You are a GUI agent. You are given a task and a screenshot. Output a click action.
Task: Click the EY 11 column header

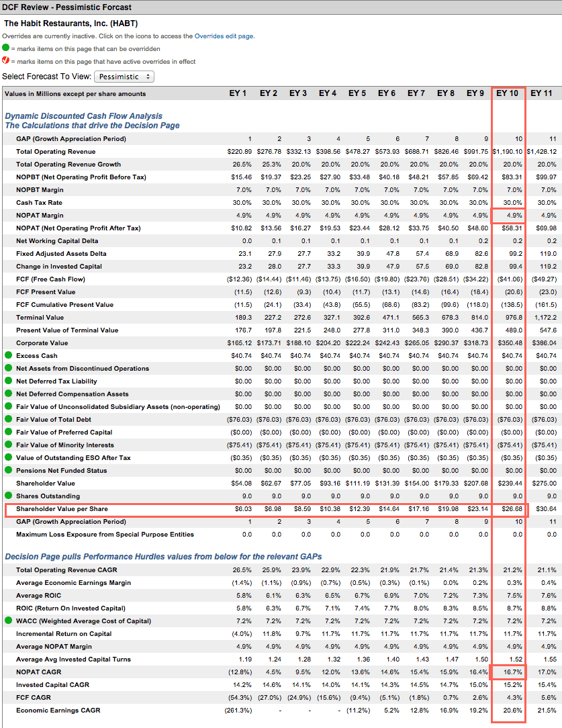coord(541,93)
